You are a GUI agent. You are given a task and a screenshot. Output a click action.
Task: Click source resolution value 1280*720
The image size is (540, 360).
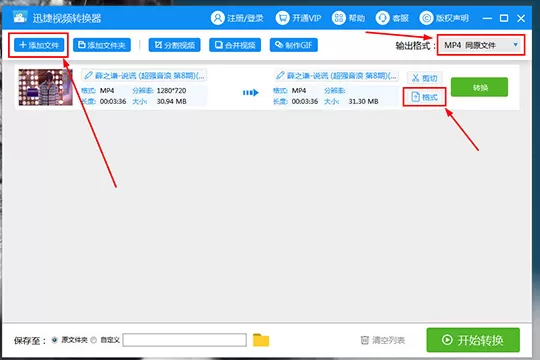click(171, 91)
